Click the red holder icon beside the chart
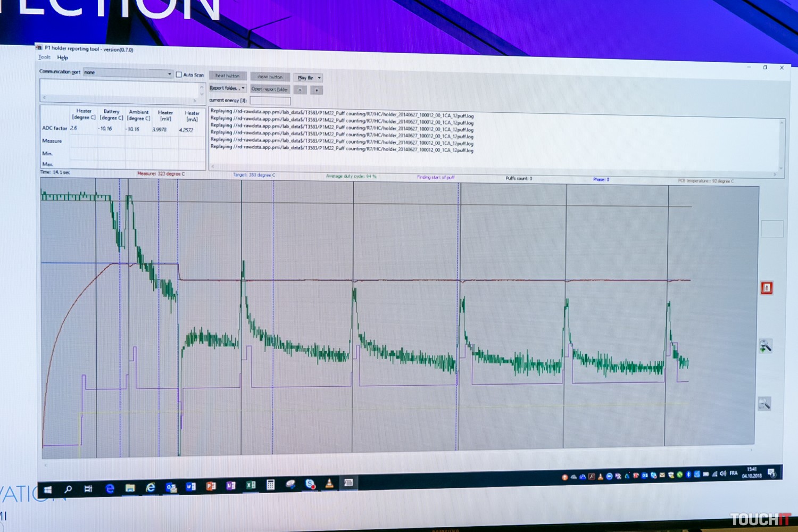Image resolution: width=798 pixels, height=532 pixels. (x=766, y=288)
